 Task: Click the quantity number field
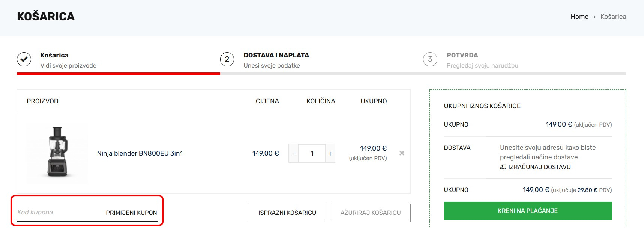click(x=312, y=154)
